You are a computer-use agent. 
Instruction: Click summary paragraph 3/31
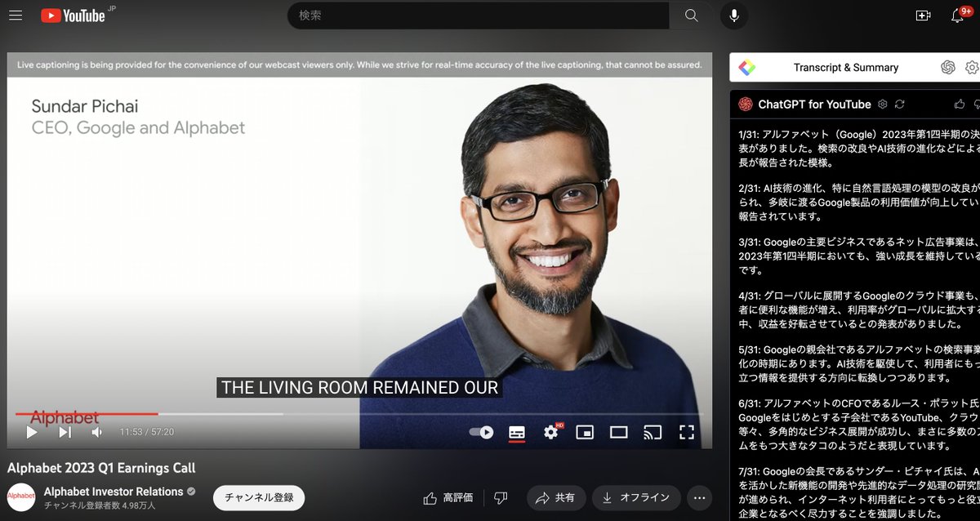click(x=859, y=257)
